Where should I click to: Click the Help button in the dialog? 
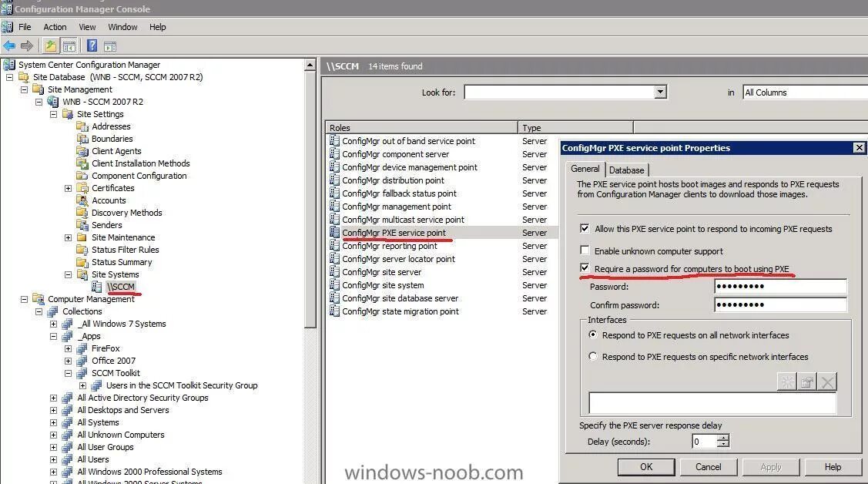click(833, 467)
